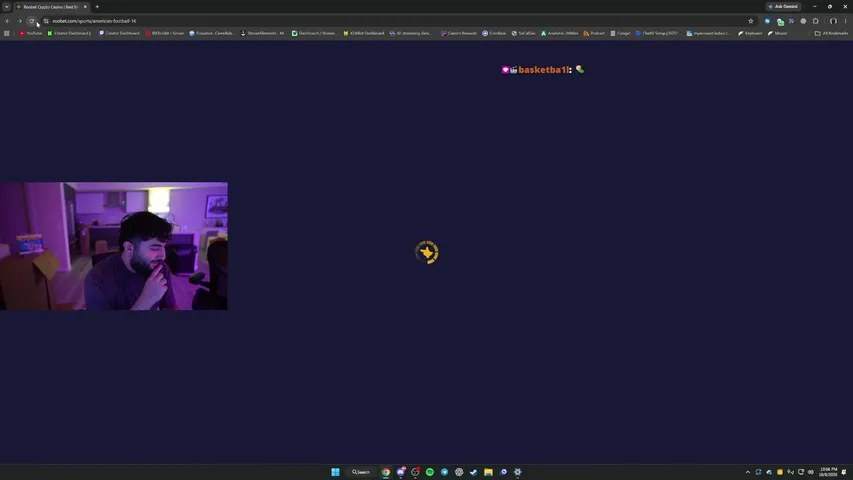Click the webcam overlay thumbnail
This screenshot has width=853, height=480.
[x=114, y=246]
